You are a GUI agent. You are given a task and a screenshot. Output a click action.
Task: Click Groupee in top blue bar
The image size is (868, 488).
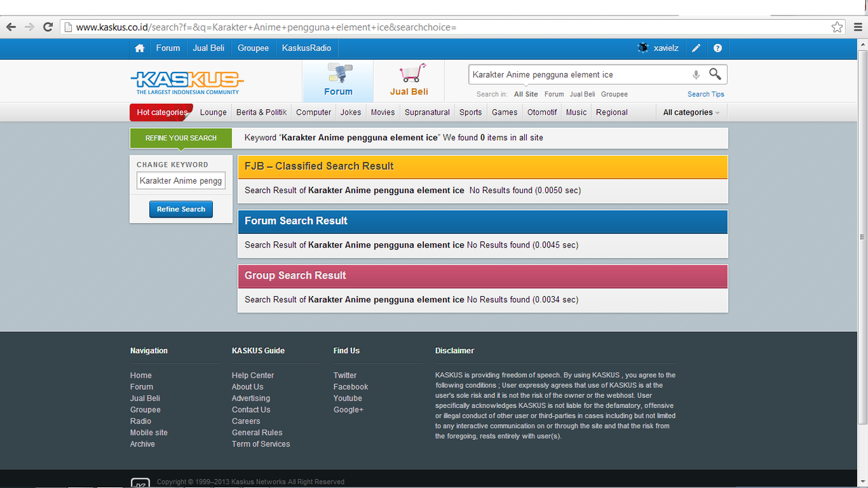pyautogui.click(x=253, y=48)
